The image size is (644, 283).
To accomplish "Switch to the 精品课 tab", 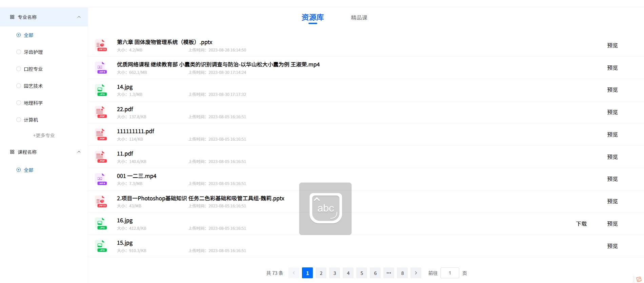I will pyautogui.click(x=359, y=18).
